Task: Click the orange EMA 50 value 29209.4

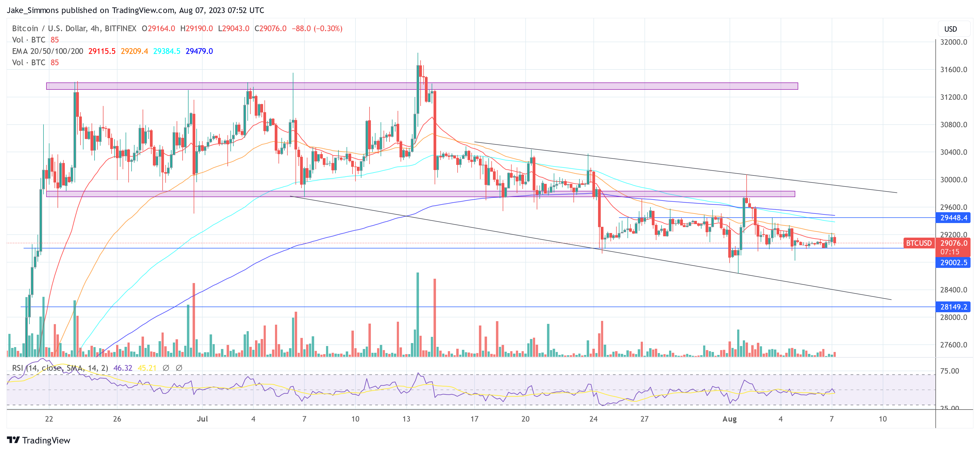Action: [x=134, y=51]
